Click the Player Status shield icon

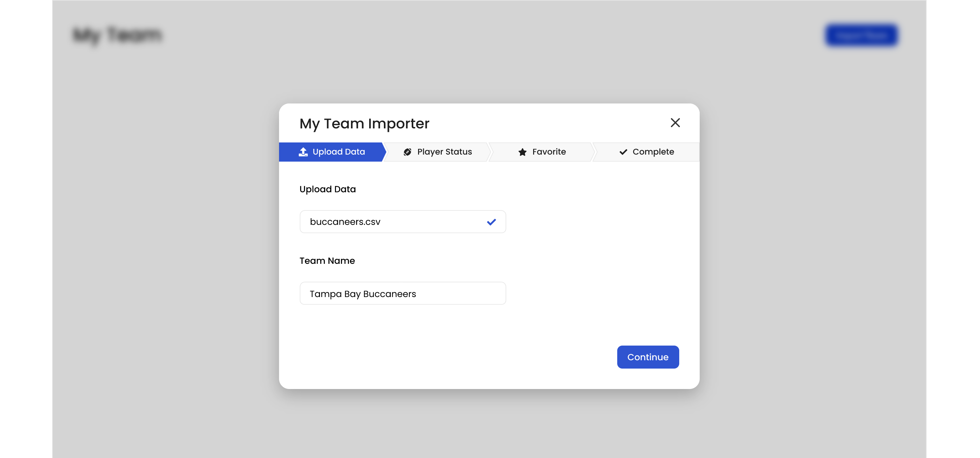click(x=407, y=152)
